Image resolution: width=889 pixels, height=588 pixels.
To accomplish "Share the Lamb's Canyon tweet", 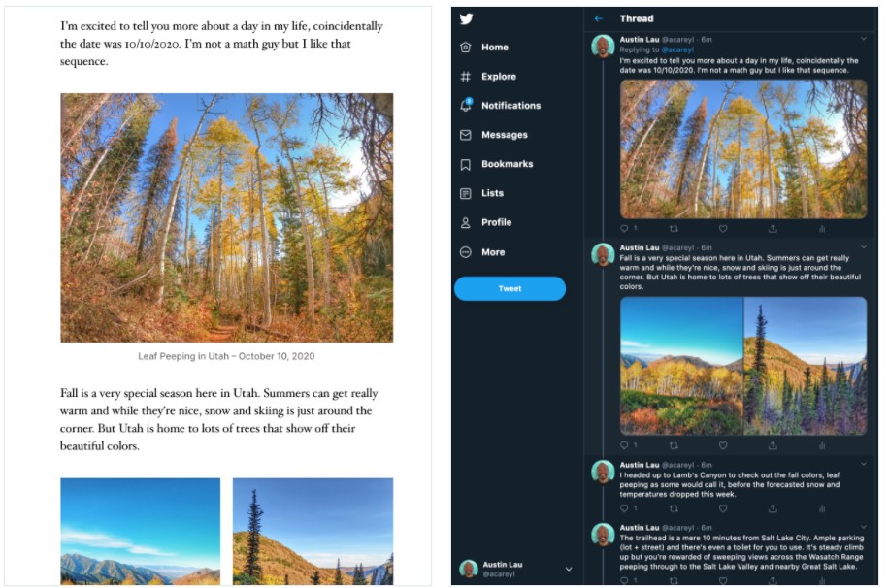I will [x=773, y=507].
